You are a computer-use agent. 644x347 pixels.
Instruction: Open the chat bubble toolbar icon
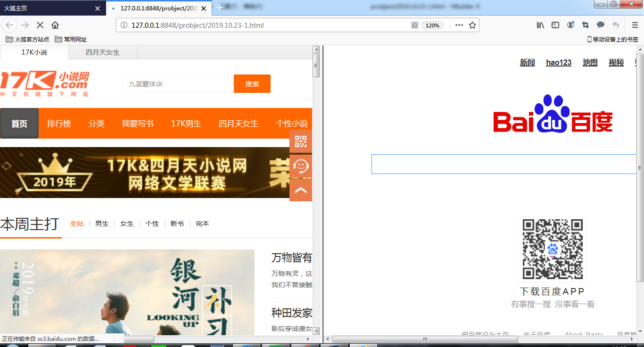[x=601, y=25]
